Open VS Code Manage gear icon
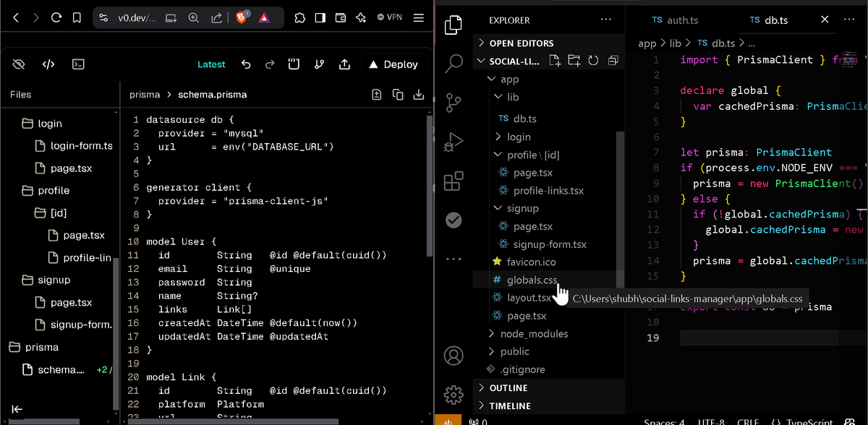The width and height of the screenshot is (868, 425). pos(454,394)
